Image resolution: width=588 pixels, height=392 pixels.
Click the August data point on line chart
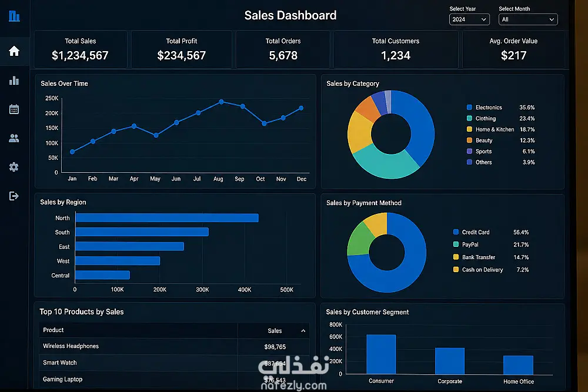coord(221,102)
